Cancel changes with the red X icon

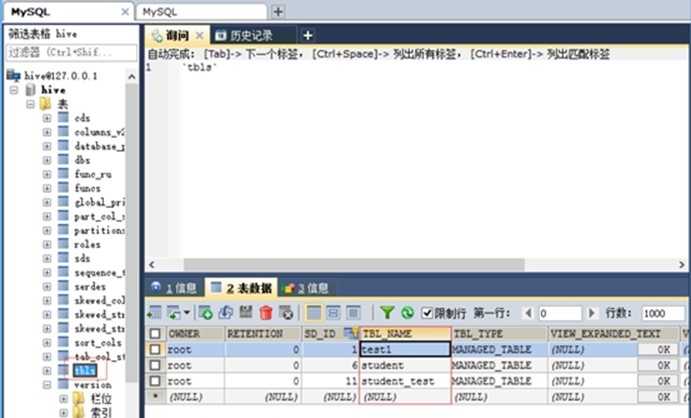[286, 313]
